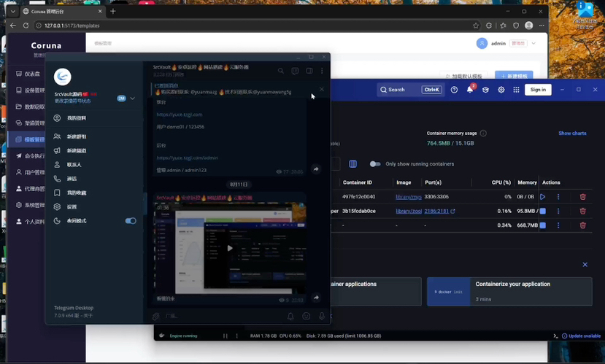Open https://yuce.tzgjl.com link in Telegram message
The height and width of the screenshot is (364, 605).
(180, 115)
